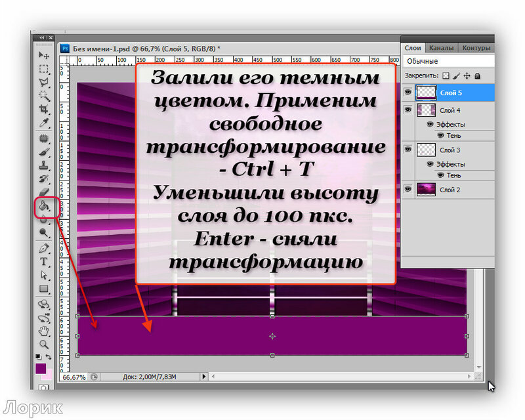525x420 pixels.
Task: Select the Слой 5 layer thumbnail
Action: [x=426, y=93]
